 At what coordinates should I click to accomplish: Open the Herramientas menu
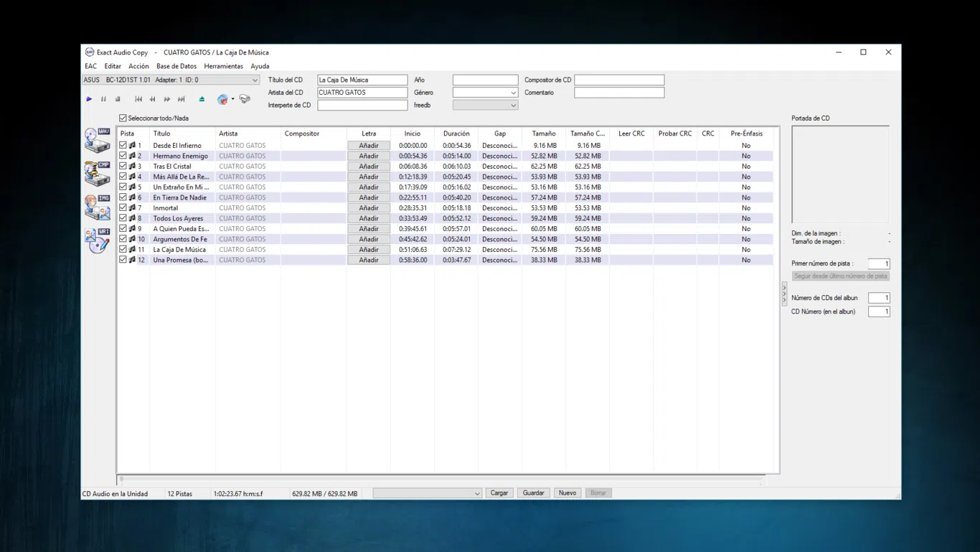point(223,66)
